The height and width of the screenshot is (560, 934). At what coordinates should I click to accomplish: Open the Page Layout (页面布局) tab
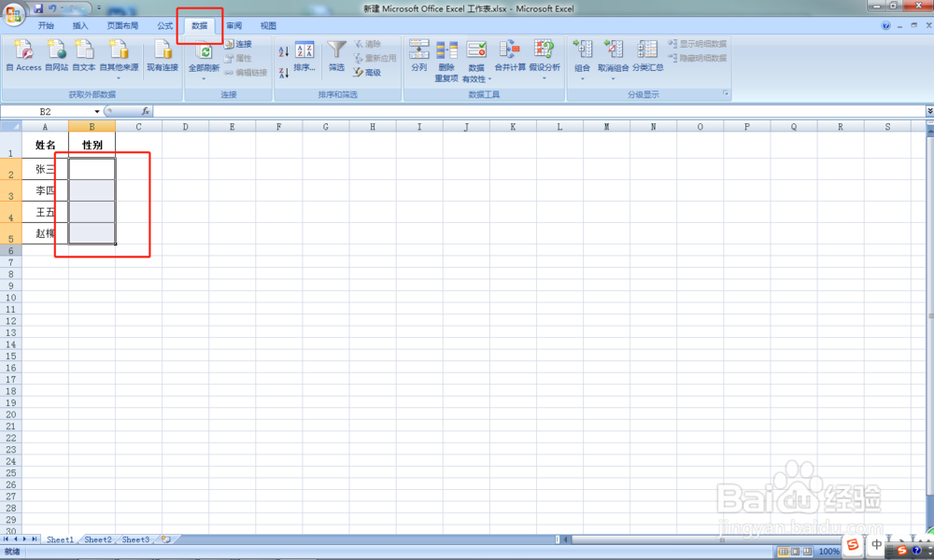(122, 25)
